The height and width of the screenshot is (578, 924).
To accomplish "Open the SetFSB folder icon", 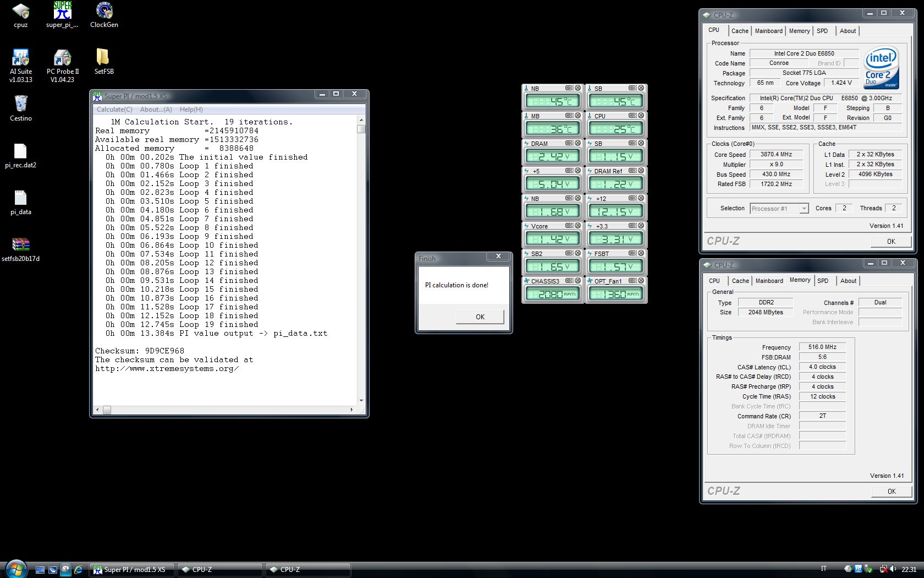I will tap(104, 62).
